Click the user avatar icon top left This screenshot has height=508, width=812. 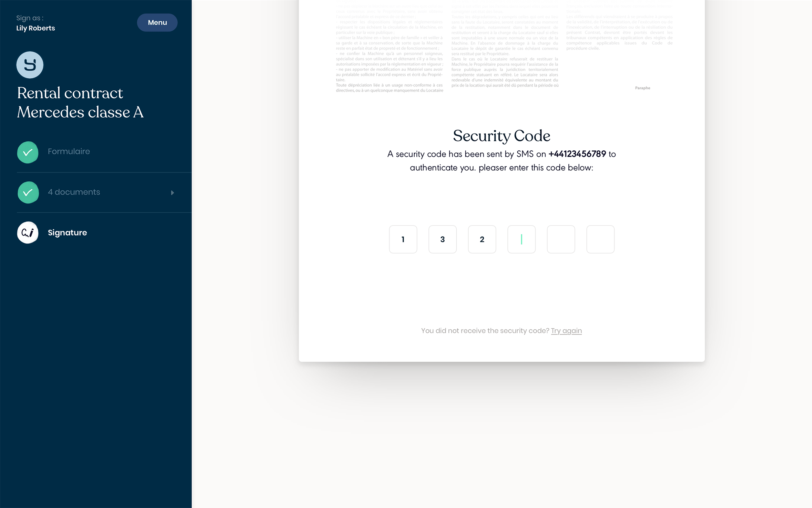click(29, 64)
